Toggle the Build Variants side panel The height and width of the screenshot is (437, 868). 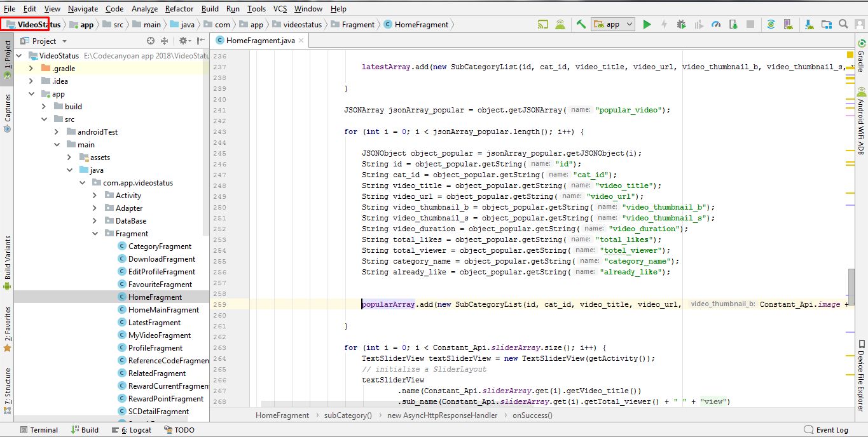click(x=8, y=264)
